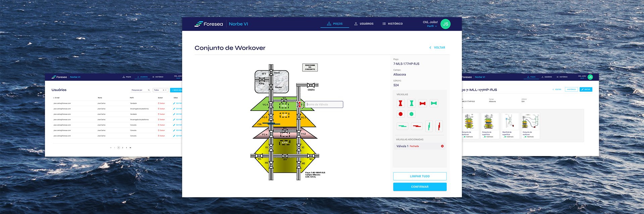Image resolution: width=644 pixels, height=214 pixels.
Task: Select the red horizontal step valve icon
Action: [417, 126]
